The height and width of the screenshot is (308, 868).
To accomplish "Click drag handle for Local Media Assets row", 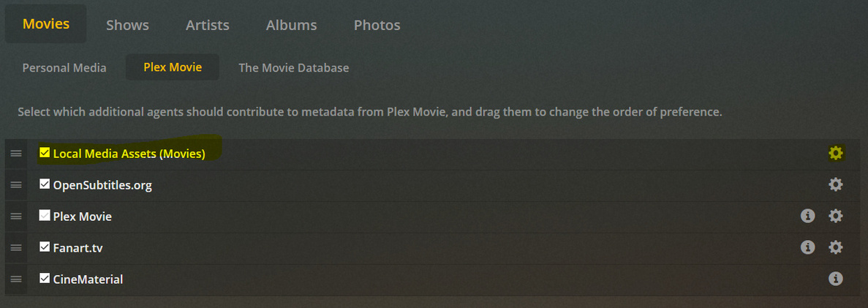I will click(16, 154).
